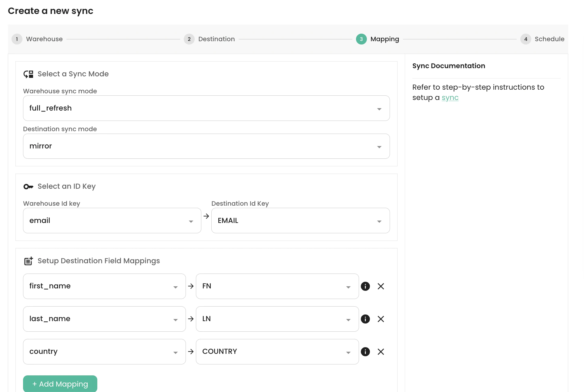Viewport: 584px width, 392px height.
Task: Open the Warehouse Id key email dropdown
Action: 112,221
